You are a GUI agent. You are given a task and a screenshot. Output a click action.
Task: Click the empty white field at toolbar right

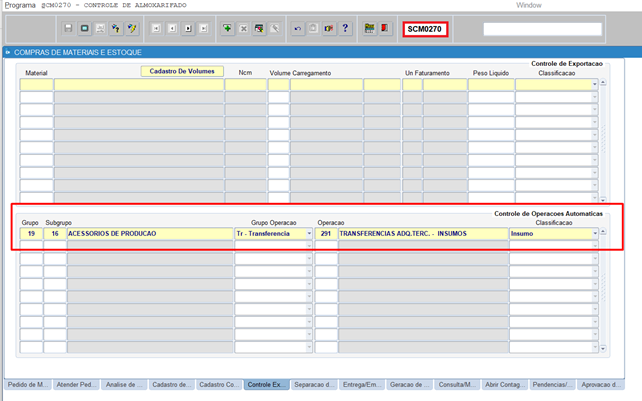tap(543, 29)
